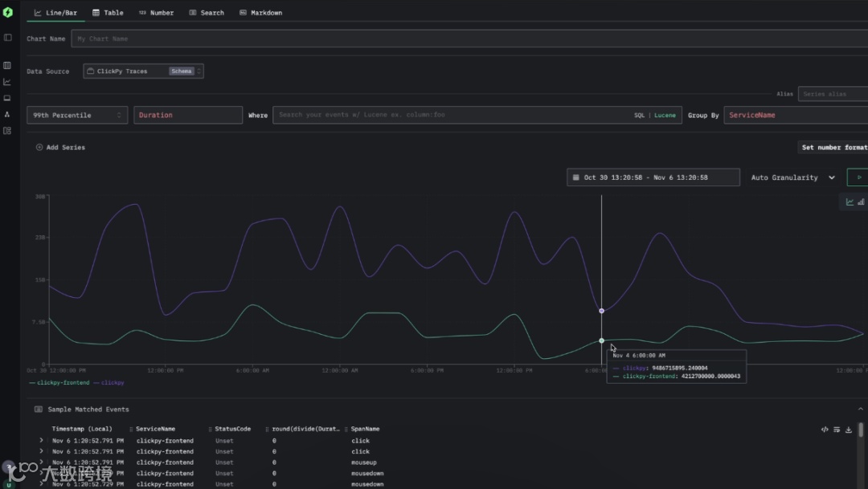
Task: Open the chart explorer line-graph sidebar icon
Action: tap(7, 82)
